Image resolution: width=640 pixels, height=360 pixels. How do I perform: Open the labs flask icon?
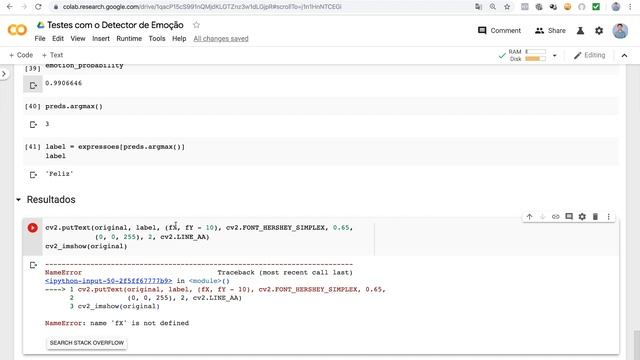580,31
